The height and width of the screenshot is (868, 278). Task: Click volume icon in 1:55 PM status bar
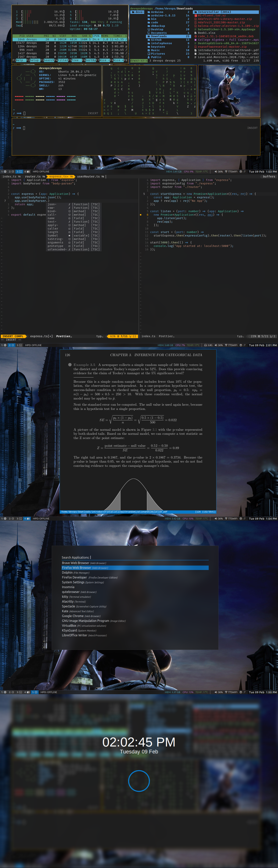pos(216,692)
